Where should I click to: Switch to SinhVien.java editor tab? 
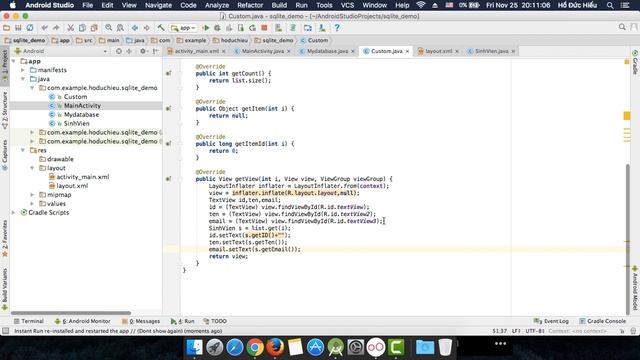click(x=491, y=51)
